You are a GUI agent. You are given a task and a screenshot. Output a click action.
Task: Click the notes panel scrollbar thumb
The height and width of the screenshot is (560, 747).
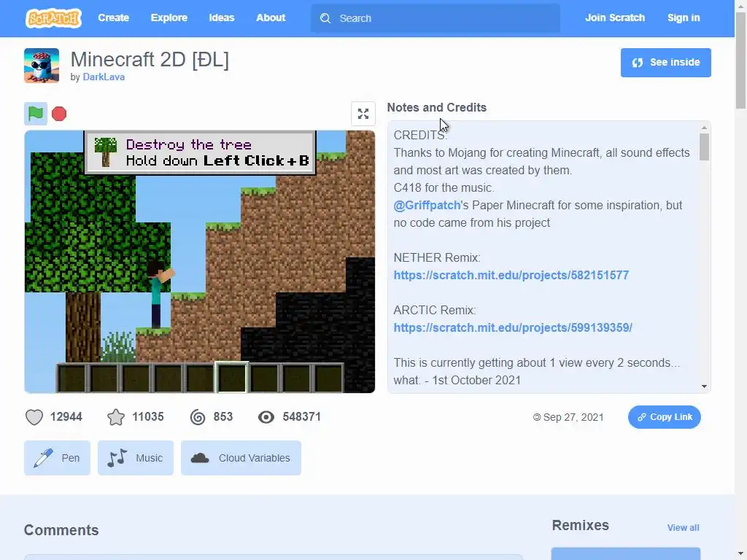(x=704, y=147)
